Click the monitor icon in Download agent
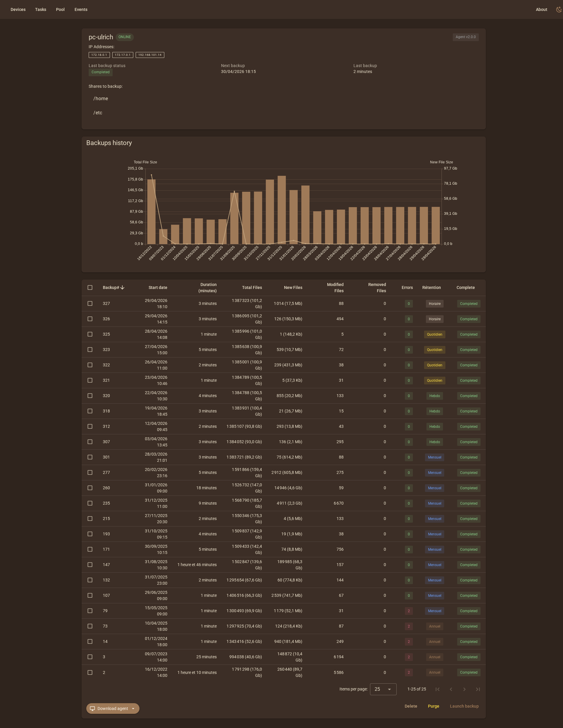This screenshot has width=563, height=728. (x=92, y=708)
